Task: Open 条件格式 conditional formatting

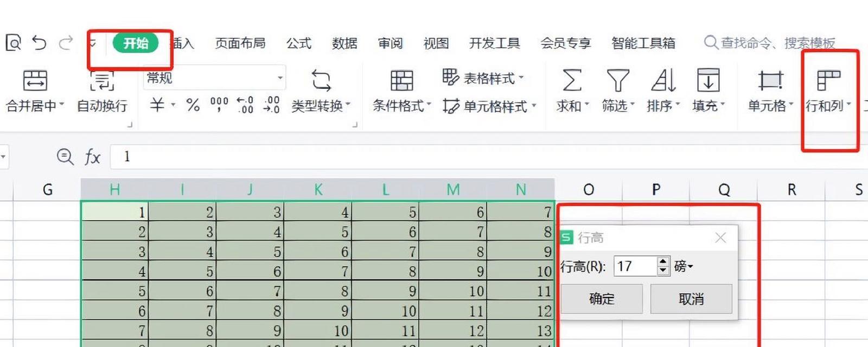Action: (401, 92)
